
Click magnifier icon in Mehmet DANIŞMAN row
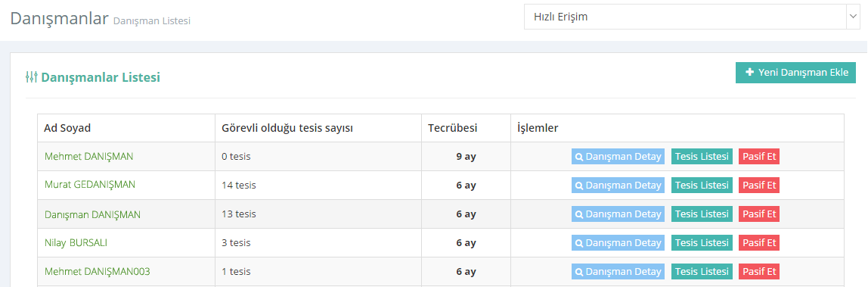coord(579,157)
